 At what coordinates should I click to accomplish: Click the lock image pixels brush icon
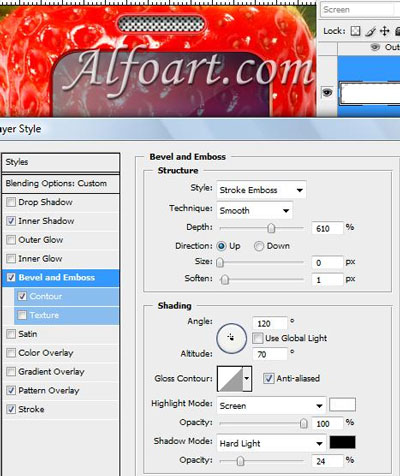click(x=370, y=31)
